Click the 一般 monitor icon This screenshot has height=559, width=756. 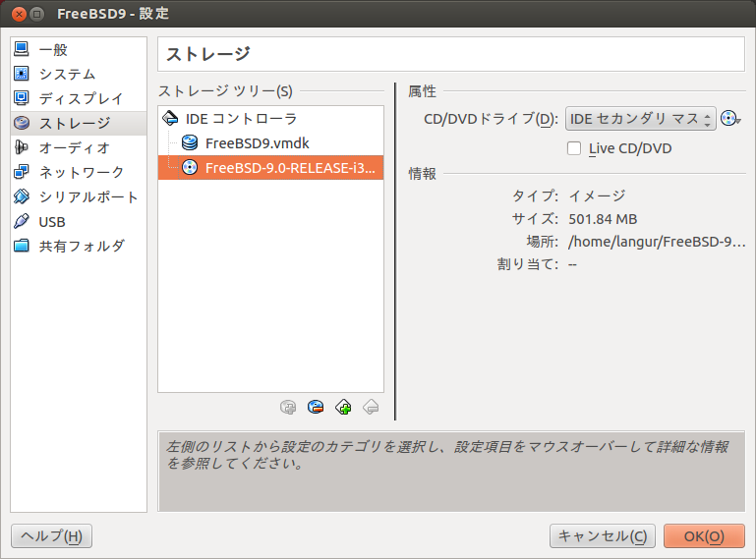point(22,49)
